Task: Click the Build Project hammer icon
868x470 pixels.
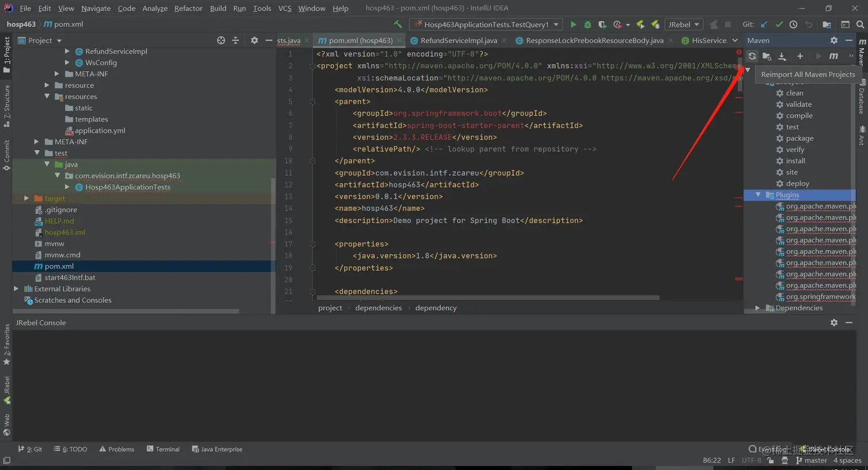Action: click(398, 24)
